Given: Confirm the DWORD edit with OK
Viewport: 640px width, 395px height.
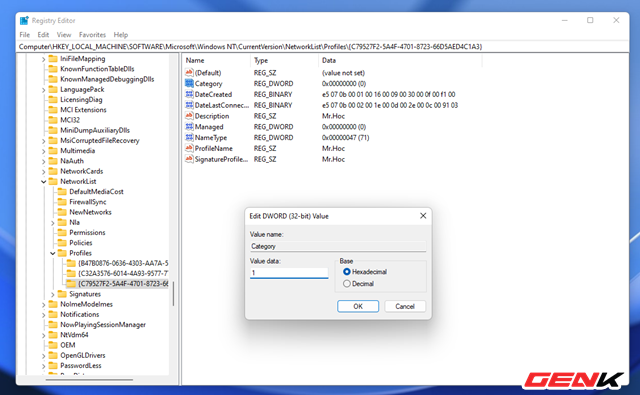Looking at the screenshot, I should pyautogui.click(x=358, y=306).
